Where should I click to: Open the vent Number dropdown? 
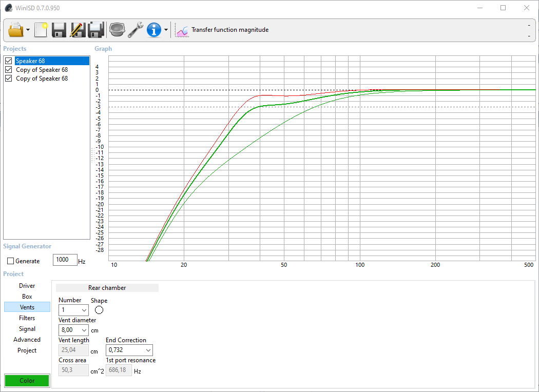coord(73,310)
